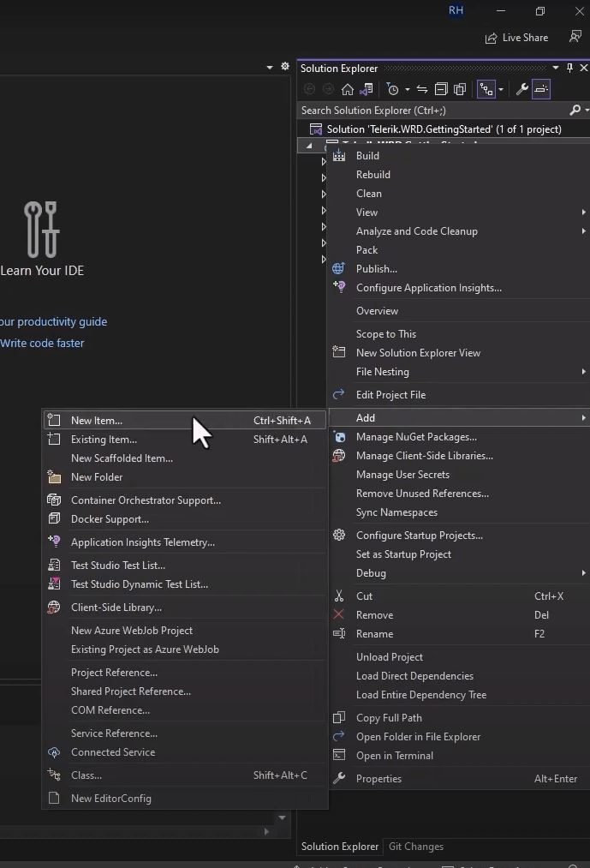Expand the File Nesting submenu

click(459, 371)
